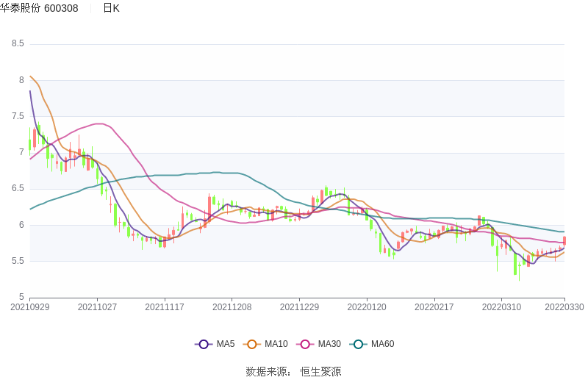Hide the MA10 series via its text label

click(x=276, y=344)
